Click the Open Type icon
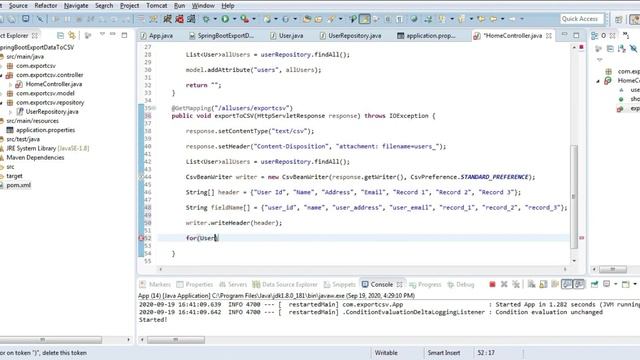 pyautogui.click(x=307, y=19)
